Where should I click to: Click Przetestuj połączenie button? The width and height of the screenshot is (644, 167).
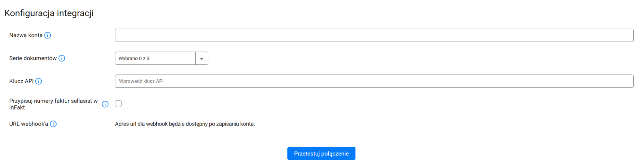pos(321,153)
